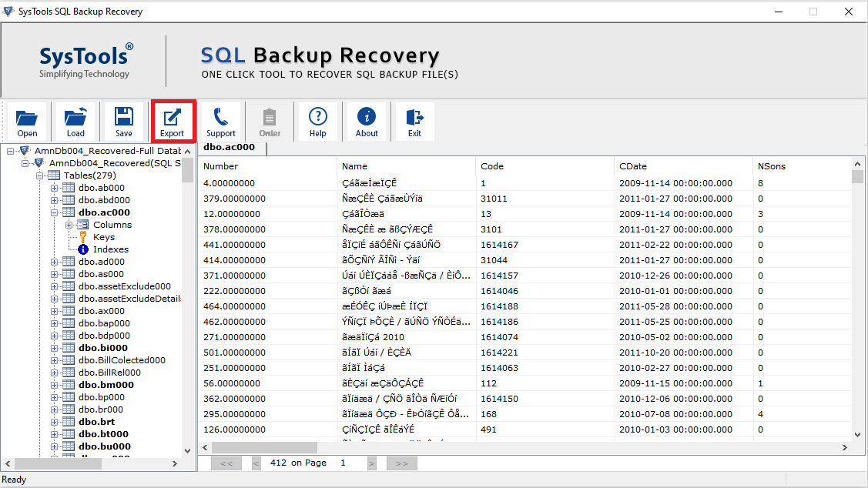868x488 pixels.
Task: Go to first page with << button
Action: pos(226,463)
